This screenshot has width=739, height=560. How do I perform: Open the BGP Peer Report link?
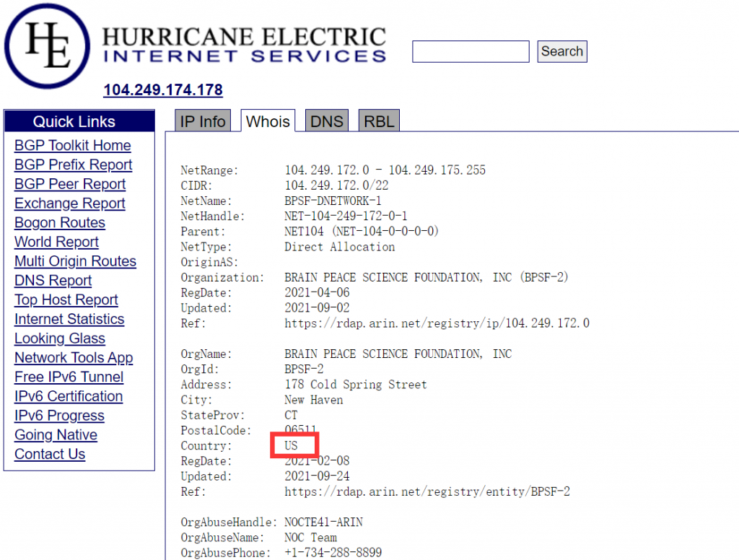pos(70,184)
